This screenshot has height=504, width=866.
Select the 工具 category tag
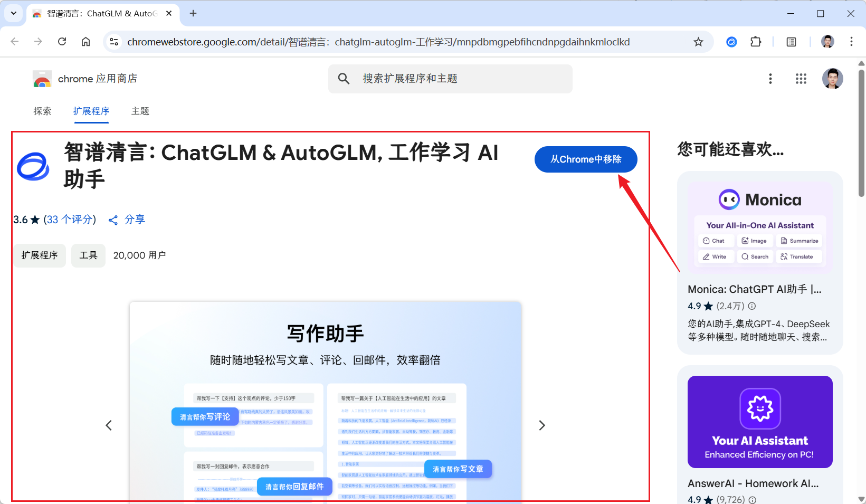coord(88,255)
